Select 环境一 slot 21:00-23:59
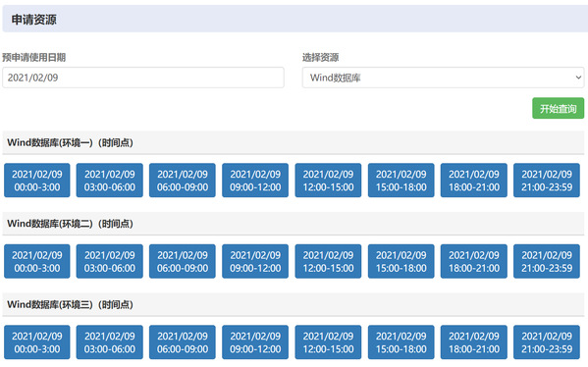The image size is (588, 367). [x=547, y=181]
